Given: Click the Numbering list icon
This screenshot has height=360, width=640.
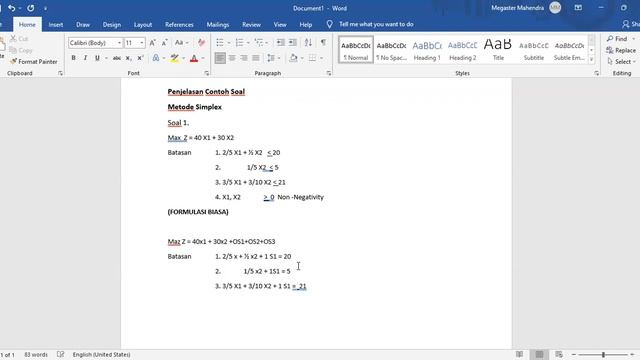Looking at the screenshot, I should [x=240, y=42].
